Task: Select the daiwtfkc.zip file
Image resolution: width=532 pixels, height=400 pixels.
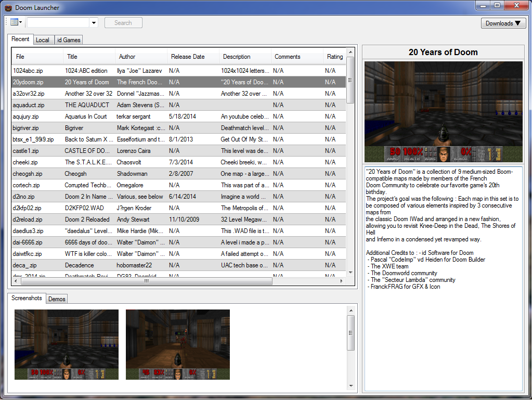Action: [x=27, y=254]
